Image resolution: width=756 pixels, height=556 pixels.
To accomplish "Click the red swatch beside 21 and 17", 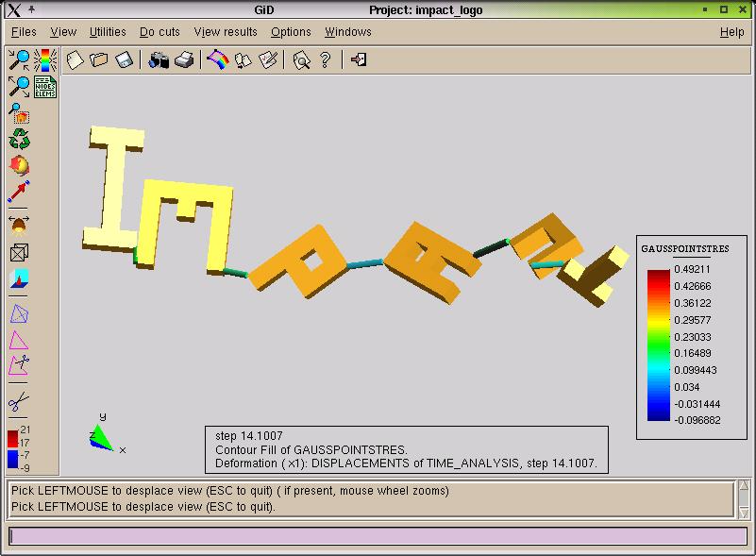I will pyautogui.click(x=12, y=439).
